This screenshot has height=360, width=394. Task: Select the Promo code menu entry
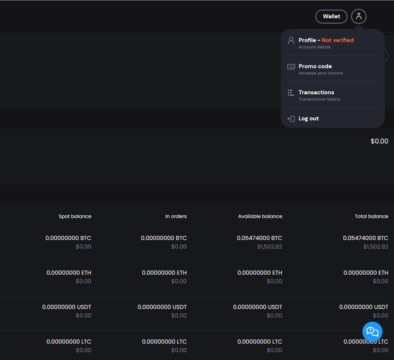tap(333, 69)
